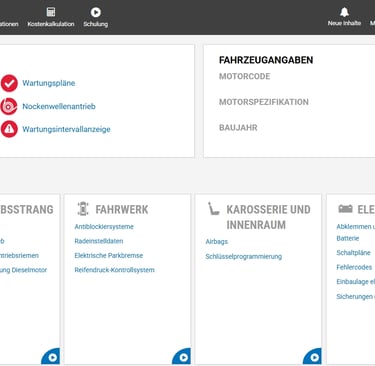Image resolution: width=375 pixels, height=366 pixels.
Task: Click the BAUJAHR label
Action: tap(238, 128)
